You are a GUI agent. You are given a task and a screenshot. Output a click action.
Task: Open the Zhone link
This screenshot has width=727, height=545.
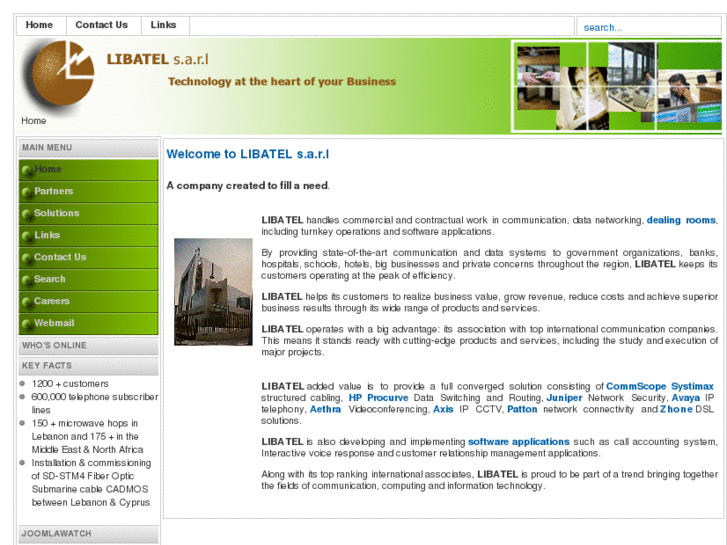point(676,410)
